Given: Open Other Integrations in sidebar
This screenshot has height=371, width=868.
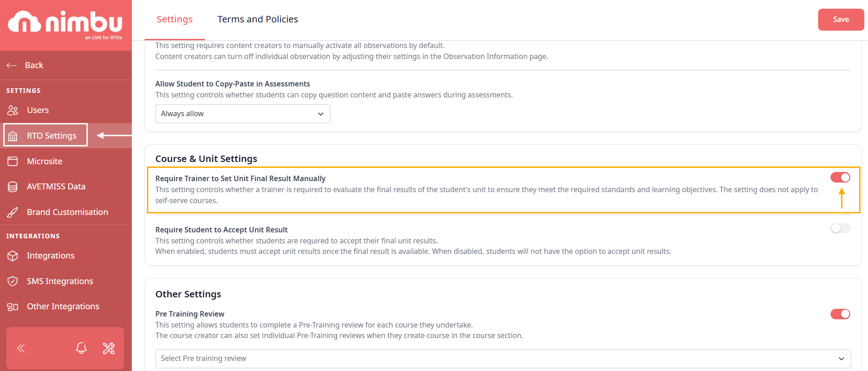Looking at the screenshot, I should tap(63, 306).
